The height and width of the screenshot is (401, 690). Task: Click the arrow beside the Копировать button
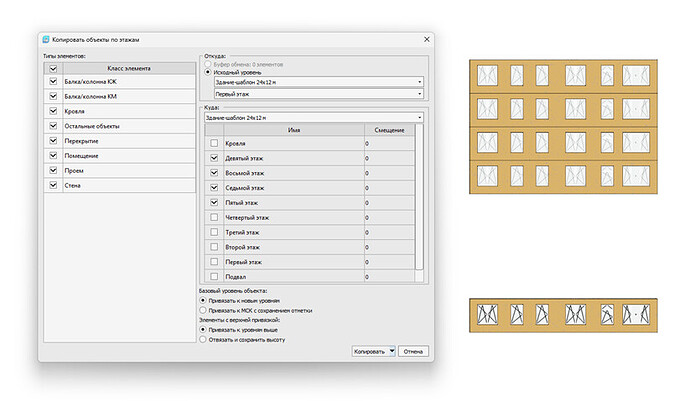392,352
